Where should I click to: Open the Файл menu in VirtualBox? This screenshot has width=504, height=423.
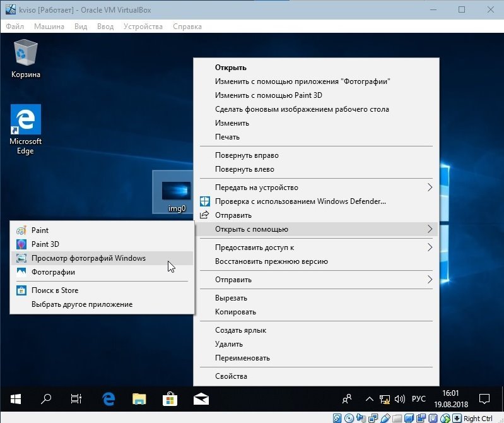[x=15, y=27]
